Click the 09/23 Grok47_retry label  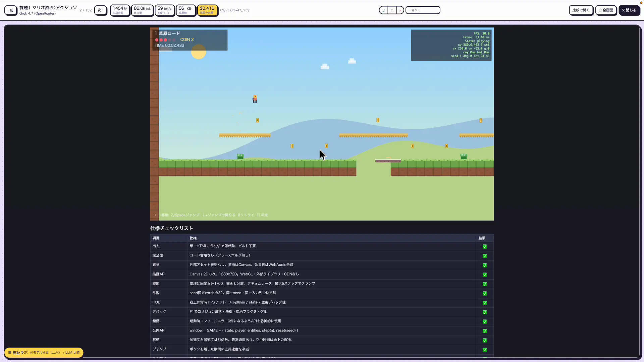tap(235, 10)
